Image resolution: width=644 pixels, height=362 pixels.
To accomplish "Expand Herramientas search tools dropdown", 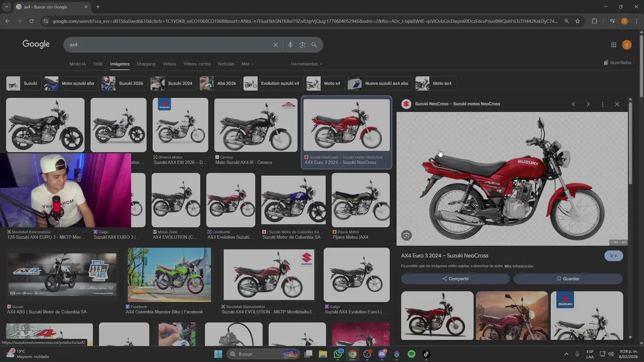I will click(306, 64).
